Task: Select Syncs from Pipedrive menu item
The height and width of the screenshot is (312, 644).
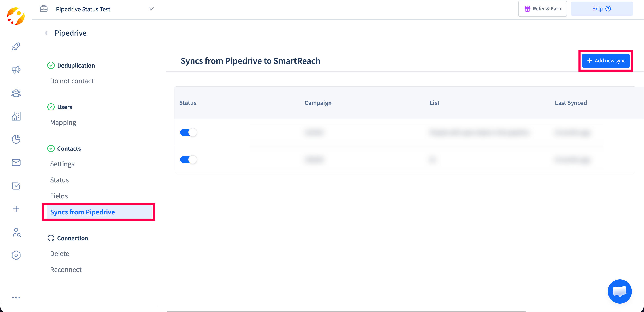Action: (83, 212)
